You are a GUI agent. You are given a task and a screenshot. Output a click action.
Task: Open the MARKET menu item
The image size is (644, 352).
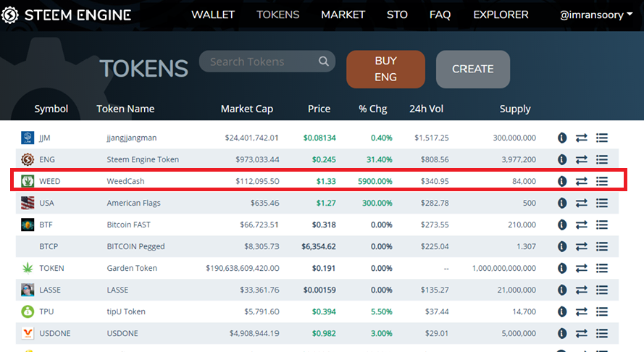point(343,14)
